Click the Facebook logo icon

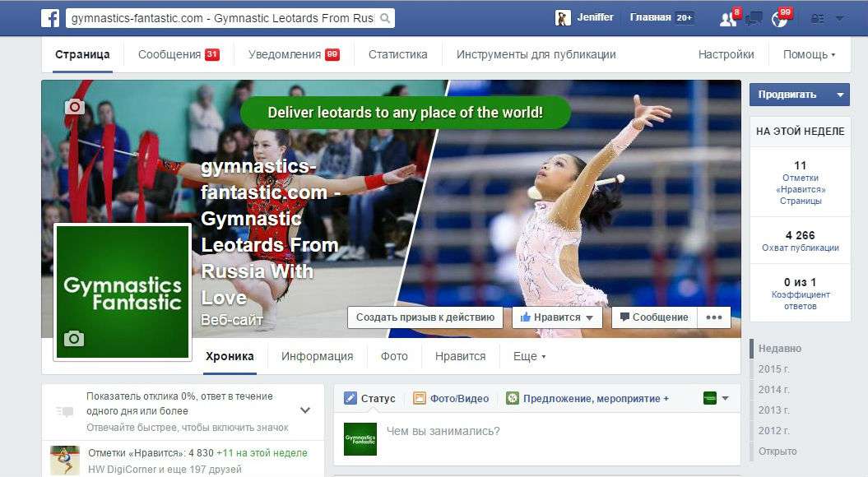tap(50, 18)
